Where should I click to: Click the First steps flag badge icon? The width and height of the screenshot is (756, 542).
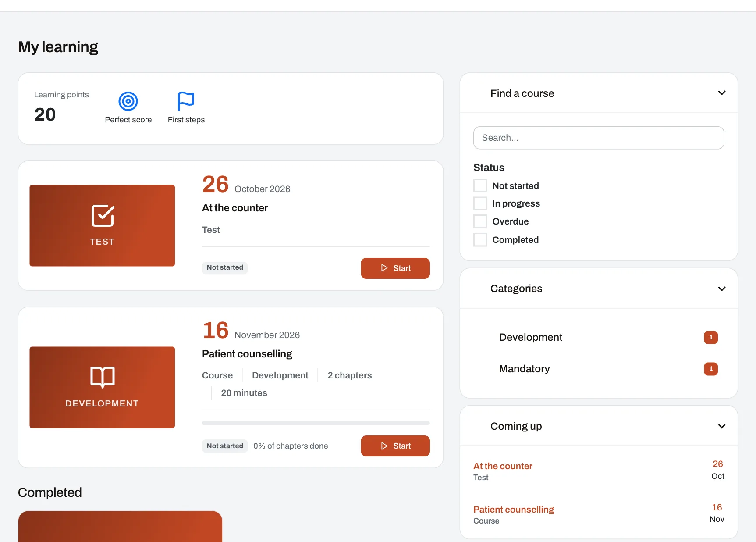coord(186,101)
